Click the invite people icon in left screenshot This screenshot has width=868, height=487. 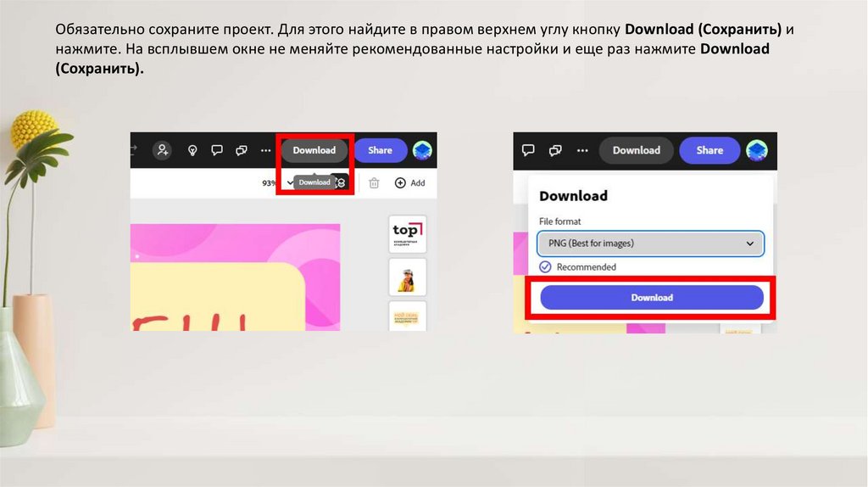pyautogui.click(x=162, y=150)
